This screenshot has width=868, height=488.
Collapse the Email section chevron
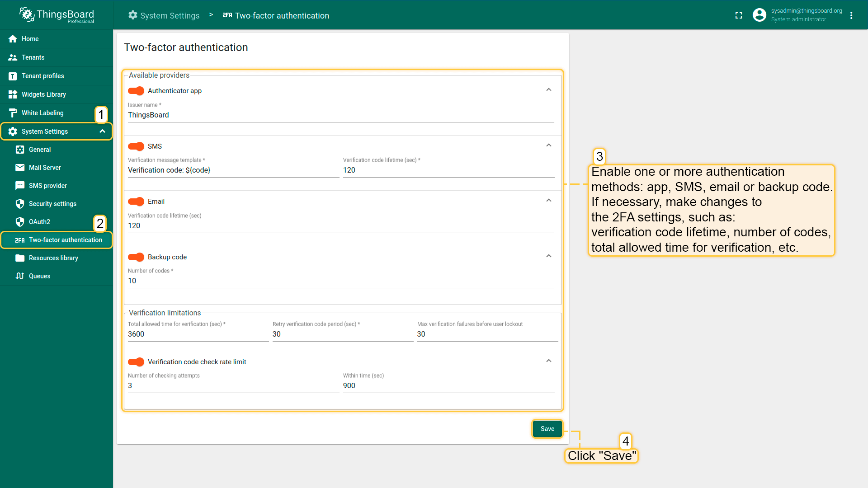click(x=549, y=201)
